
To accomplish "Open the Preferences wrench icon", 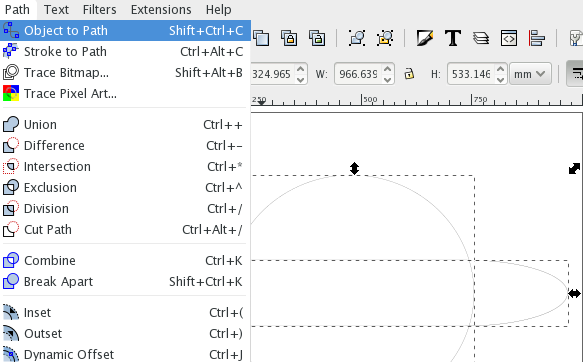I will tap(576, 38).
